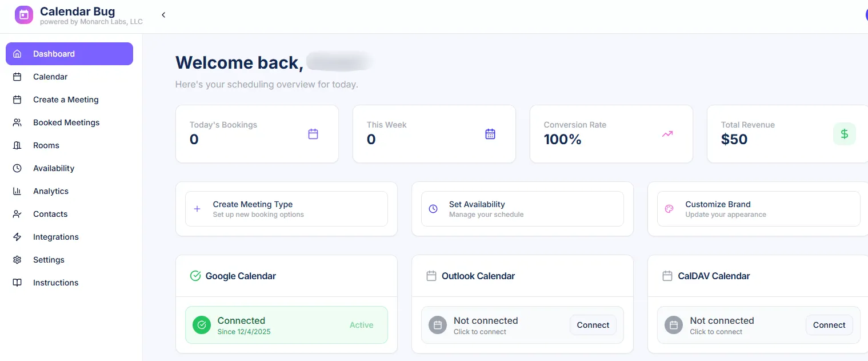Open Customize Brand to update appearance

(x=757, y=208)
